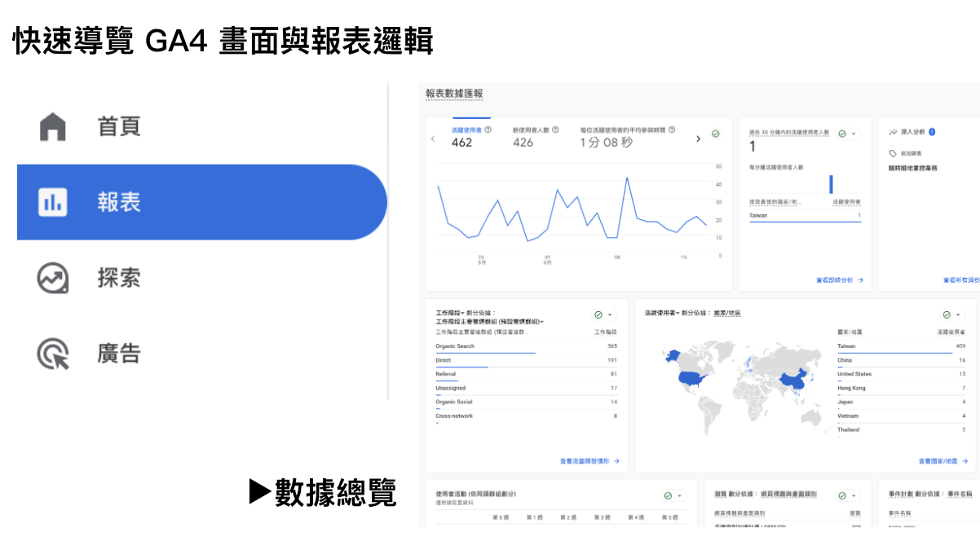Click the next-metrics right arrow on overview card
Screen dimensions: 980x541
pyautogui.click(x=698, y=139)
